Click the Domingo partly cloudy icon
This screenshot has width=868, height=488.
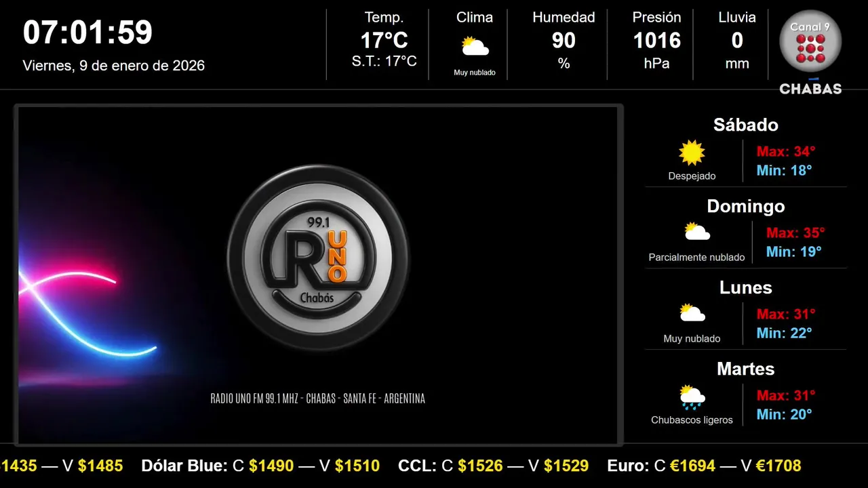click(696, 232)
